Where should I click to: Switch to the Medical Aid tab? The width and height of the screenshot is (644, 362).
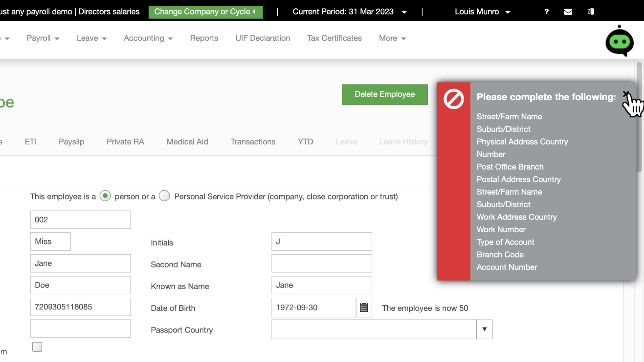point(187,141)
